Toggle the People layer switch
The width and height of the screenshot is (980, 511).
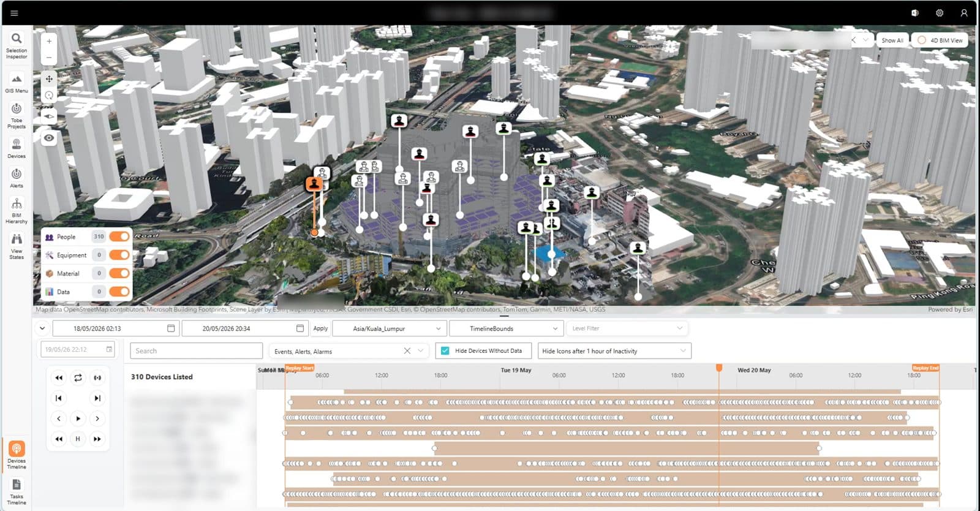[x=119, y=237]
